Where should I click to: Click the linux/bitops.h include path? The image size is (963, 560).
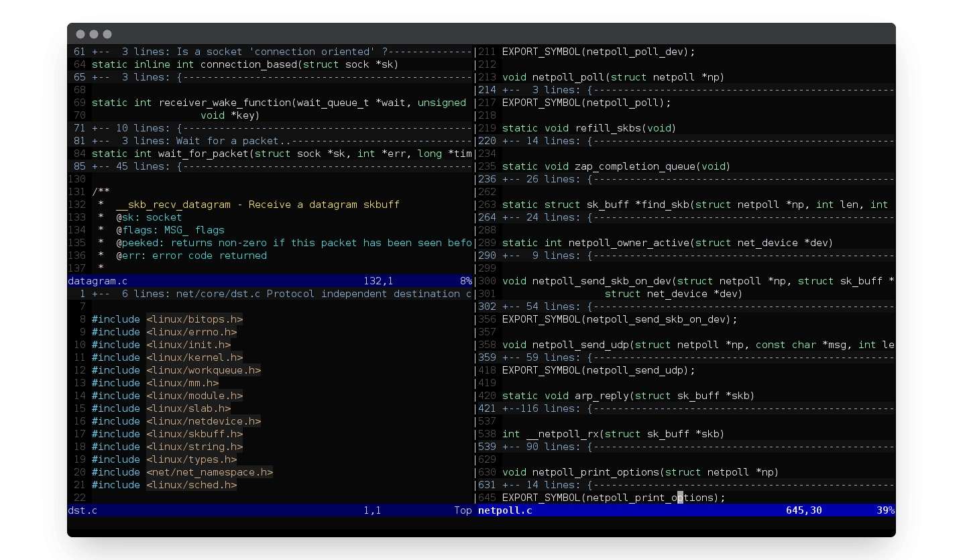pos(194,319)
